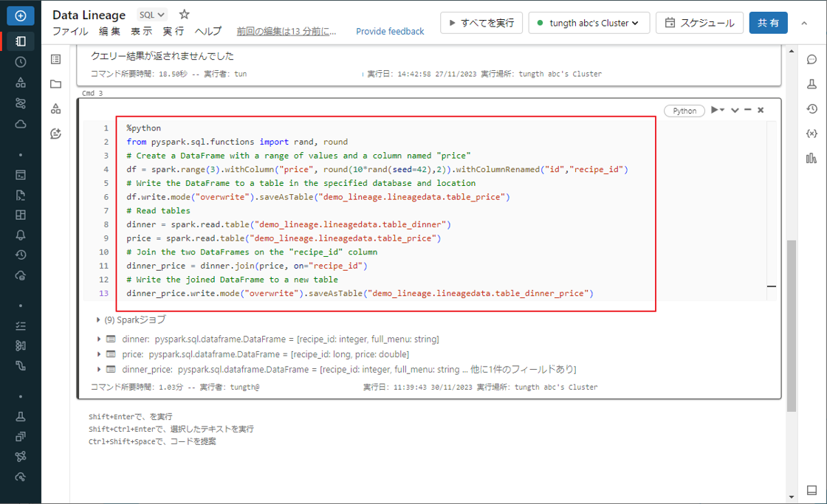
Task: Open the ヘルプ menu
Action: (207, 32)
